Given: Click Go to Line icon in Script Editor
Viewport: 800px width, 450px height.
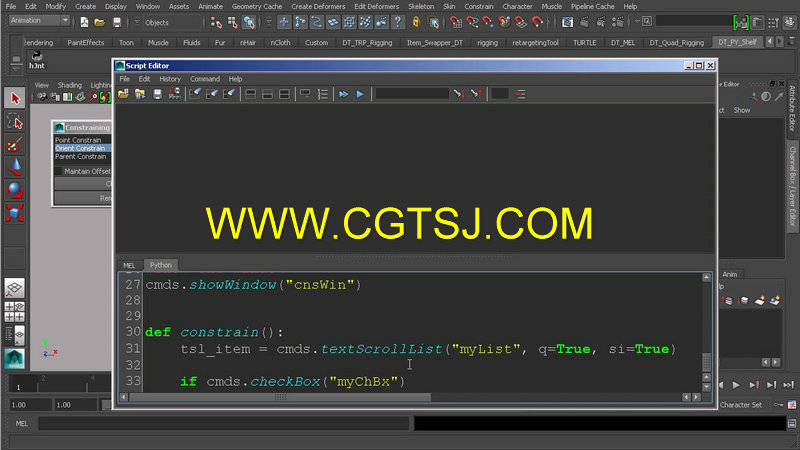Looking at the screenshot, I should 520,94.
